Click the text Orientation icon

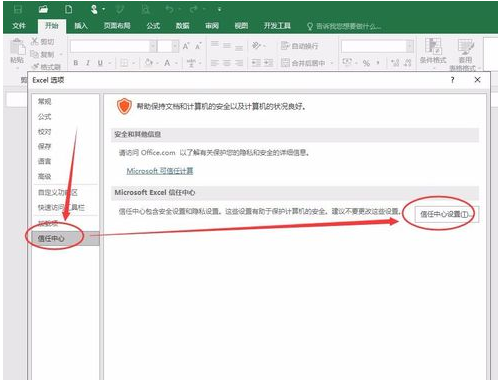click(256, 45)
